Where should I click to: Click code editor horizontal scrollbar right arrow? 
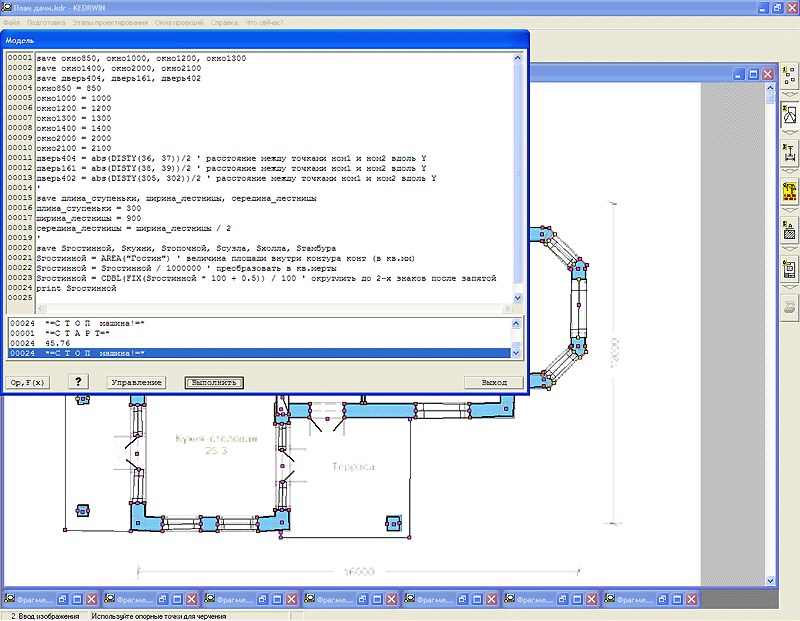(507, 308)
